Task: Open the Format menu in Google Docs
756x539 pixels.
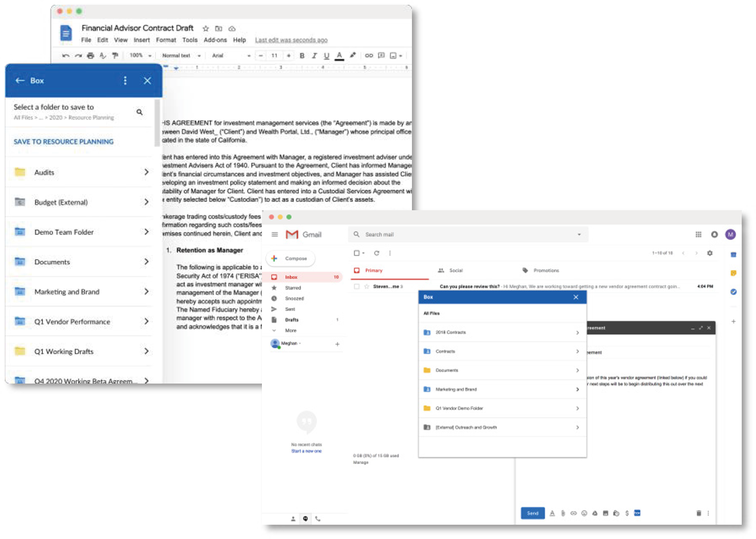Action: tap(166, 40)
